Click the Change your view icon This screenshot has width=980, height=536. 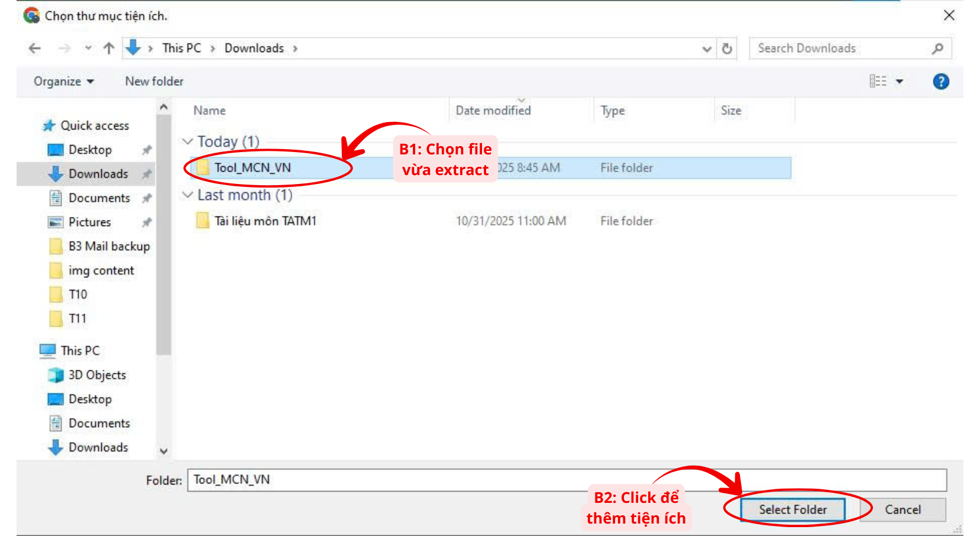[878, 82]
